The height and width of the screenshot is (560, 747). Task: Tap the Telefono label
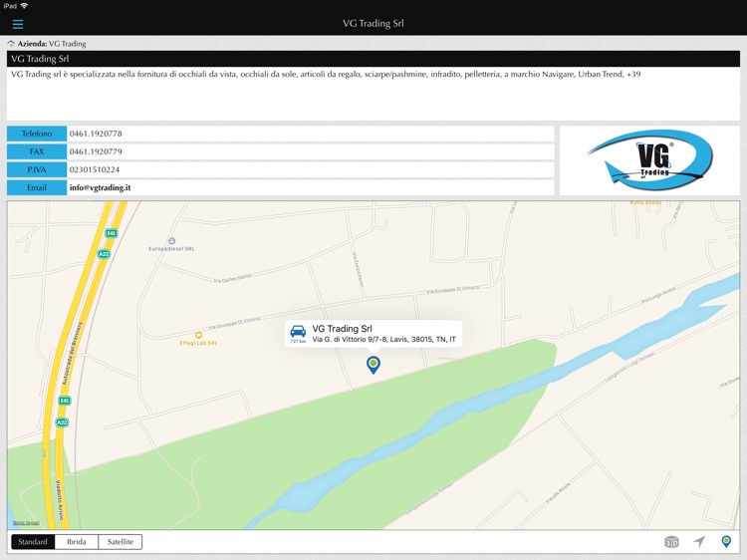(37, 134)
